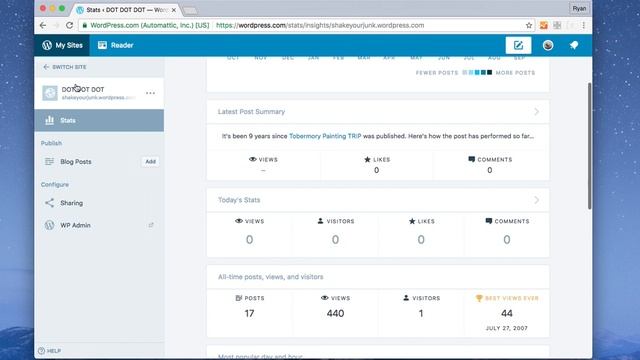Click the Configure section label in sidebar

55,184
